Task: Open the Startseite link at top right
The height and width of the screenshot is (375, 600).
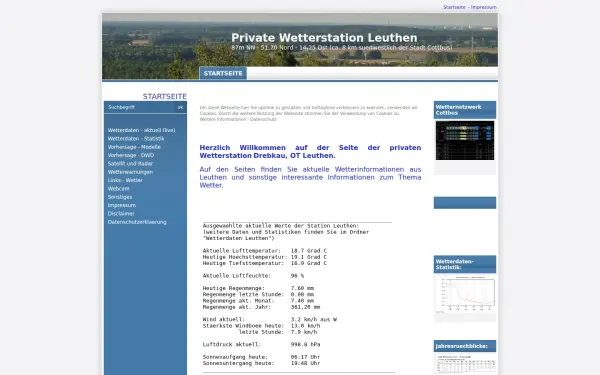Action: point(454,7)
